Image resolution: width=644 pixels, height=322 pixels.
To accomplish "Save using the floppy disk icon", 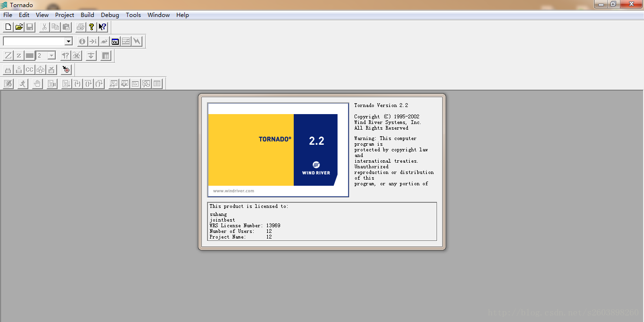I will pos(30,27).
